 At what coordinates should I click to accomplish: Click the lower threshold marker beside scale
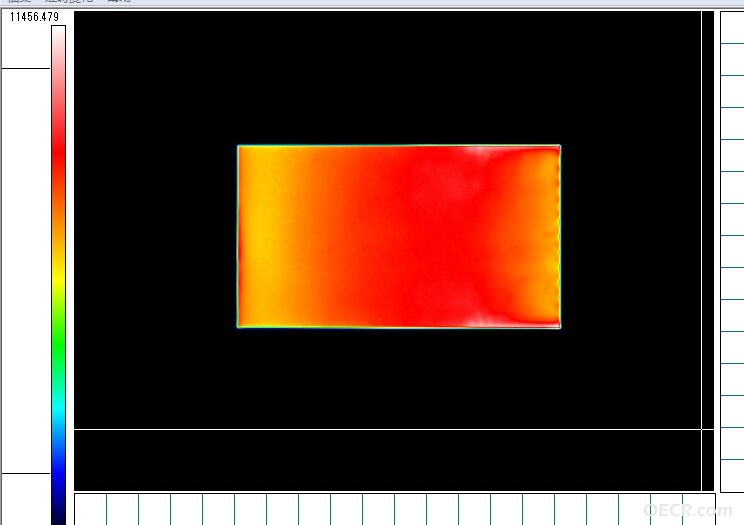26,473
